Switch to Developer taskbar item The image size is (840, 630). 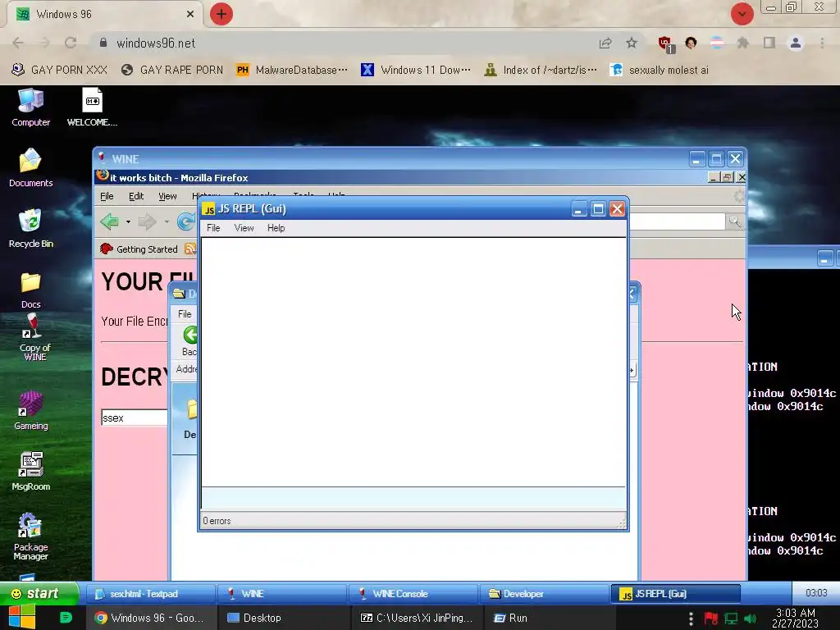tap(545, 594)
